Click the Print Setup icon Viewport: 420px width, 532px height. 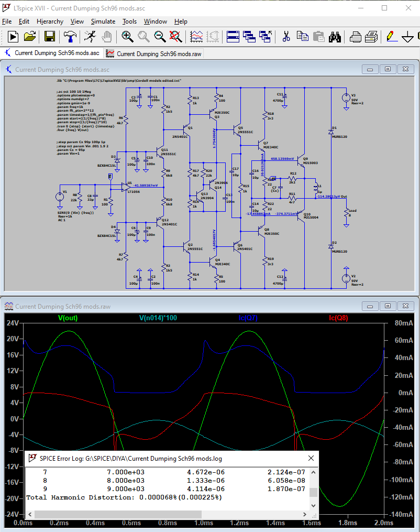(355, 37)
